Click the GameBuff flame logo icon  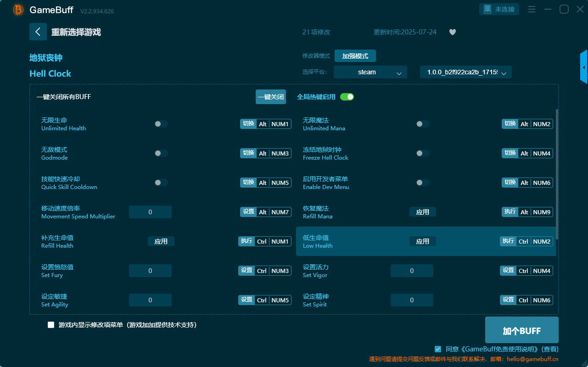pos(18,10)
